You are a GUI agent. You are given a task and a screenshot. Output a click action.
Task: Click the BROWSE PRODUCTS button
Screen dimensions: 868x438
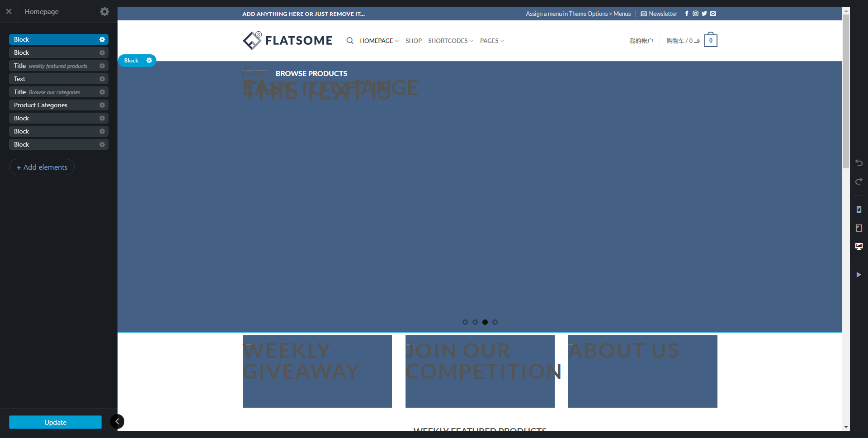[311, 73]
